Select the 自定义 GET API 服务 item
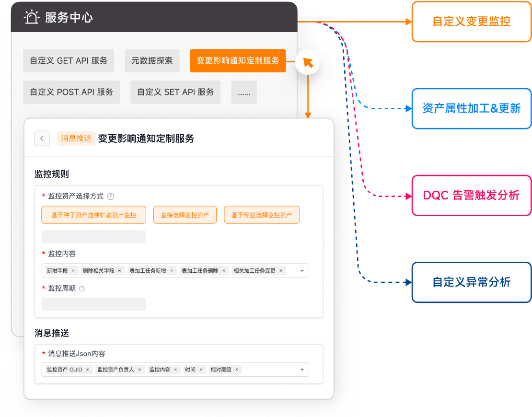 coord(69,61)
